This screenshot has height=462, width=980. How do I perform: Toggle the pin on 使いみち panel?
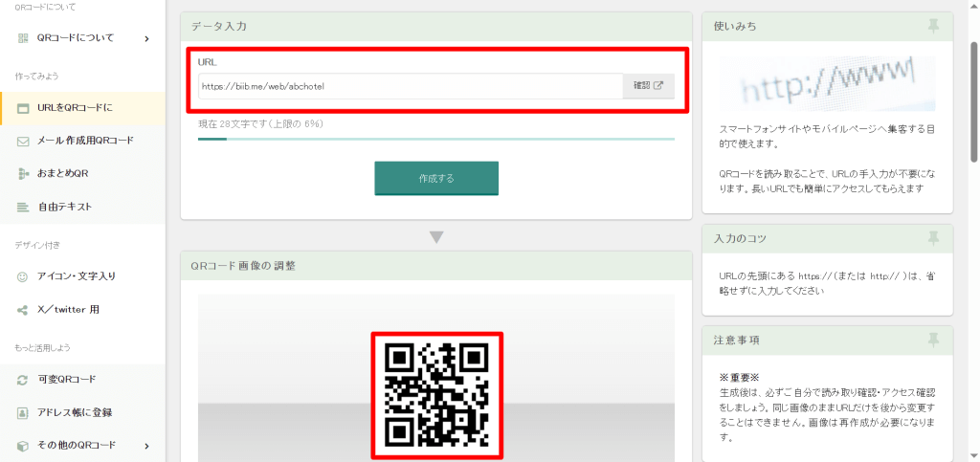coord(933,26)
